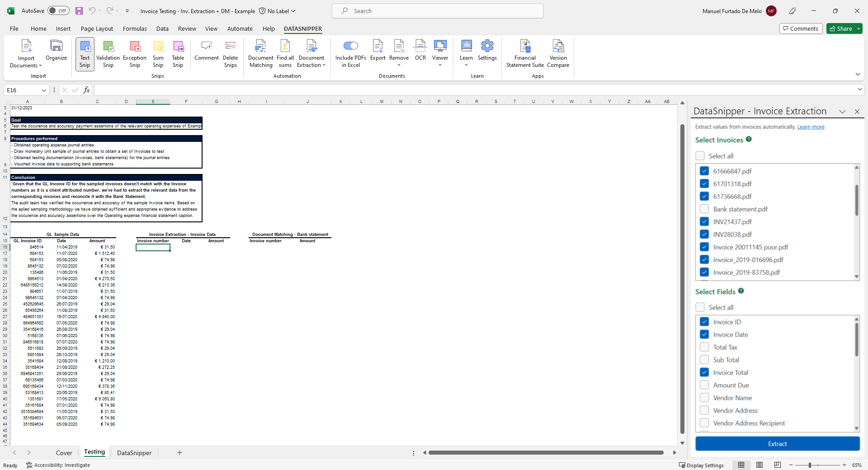The image size is (868, 470).
Task: Open the Cover sheet tab
Action: [x=64, y=452]
